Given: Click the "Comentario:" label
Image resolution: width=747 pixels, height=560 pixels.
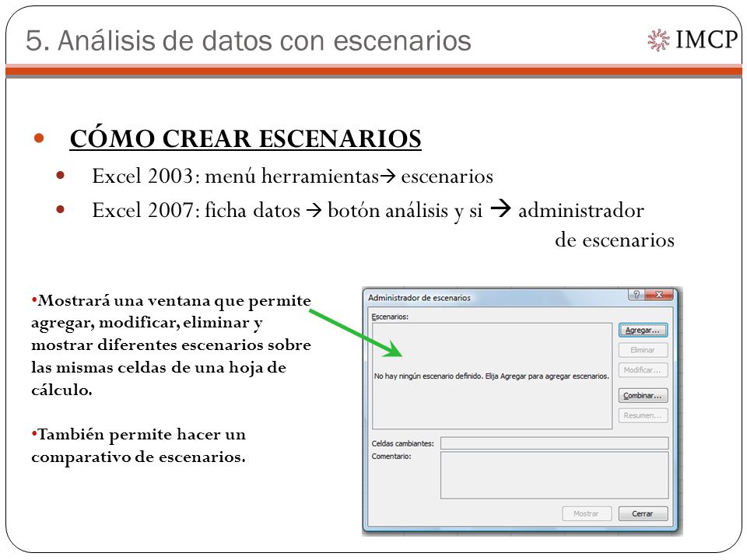Looking at the screenshot, I should [x=391, y=457].
